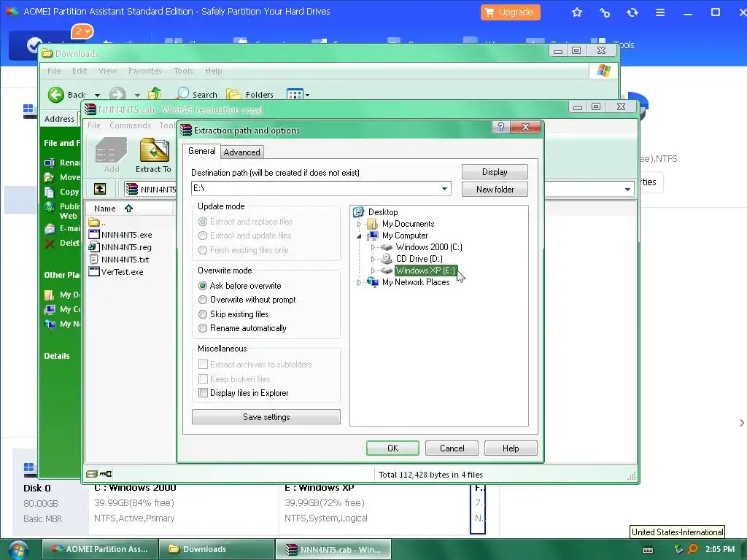Open Tools menu in Downloads window

[x=183, y=71]
